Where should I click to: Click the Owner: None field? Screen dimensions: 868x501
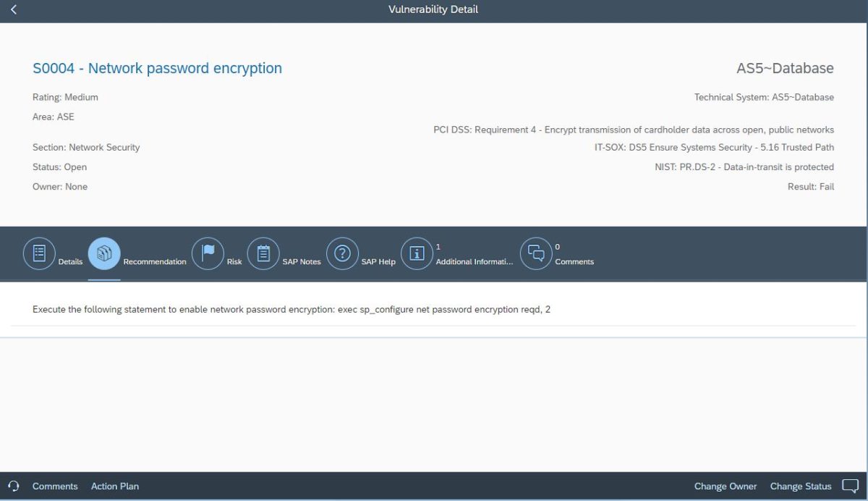coord(60,186)
